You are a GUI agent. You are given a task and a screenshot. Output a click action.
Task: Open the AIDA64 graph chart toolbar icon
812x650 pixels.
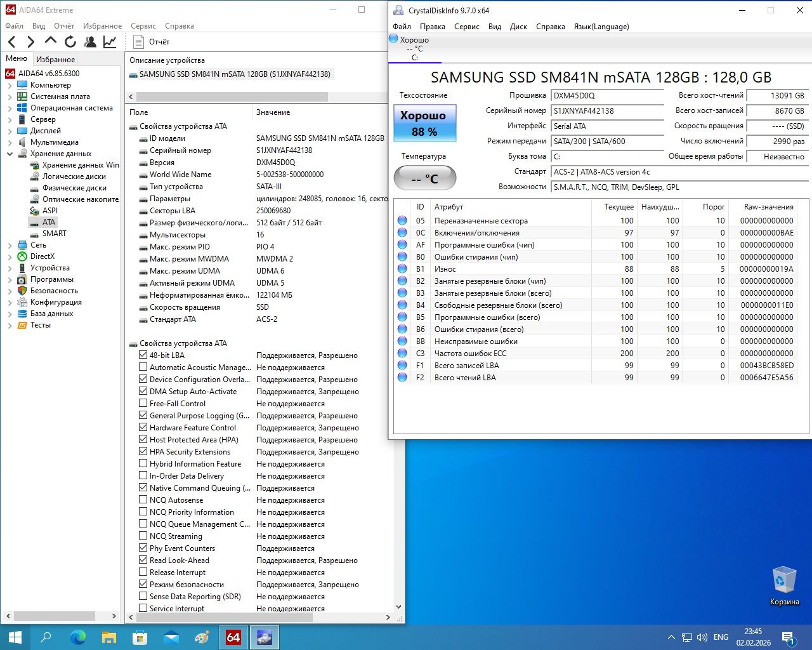click(x=110, y=42)
